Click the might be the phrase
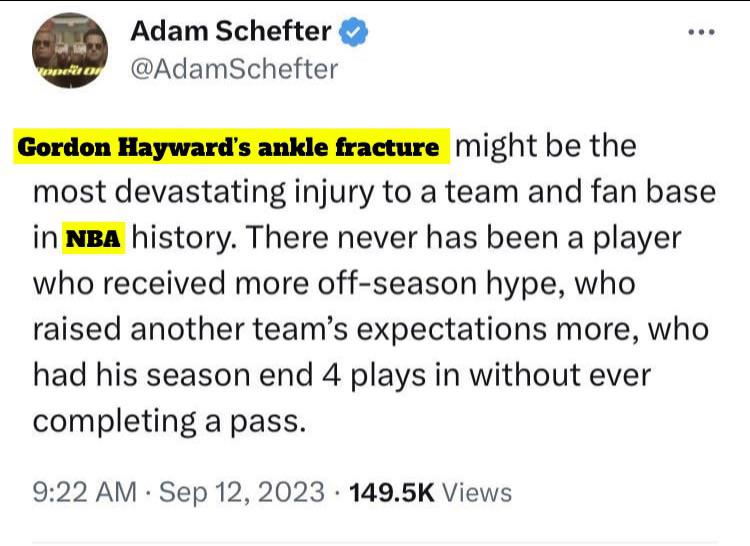Image resolution: width=750 pixels, height=546 pixels. point(545,148)
